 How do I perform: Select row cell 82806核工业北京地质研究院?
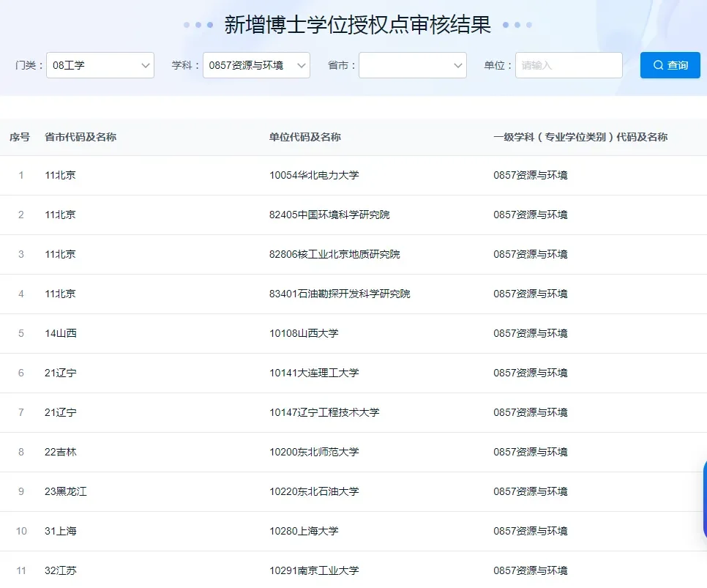pyautogui.click(x=334, y=255)
